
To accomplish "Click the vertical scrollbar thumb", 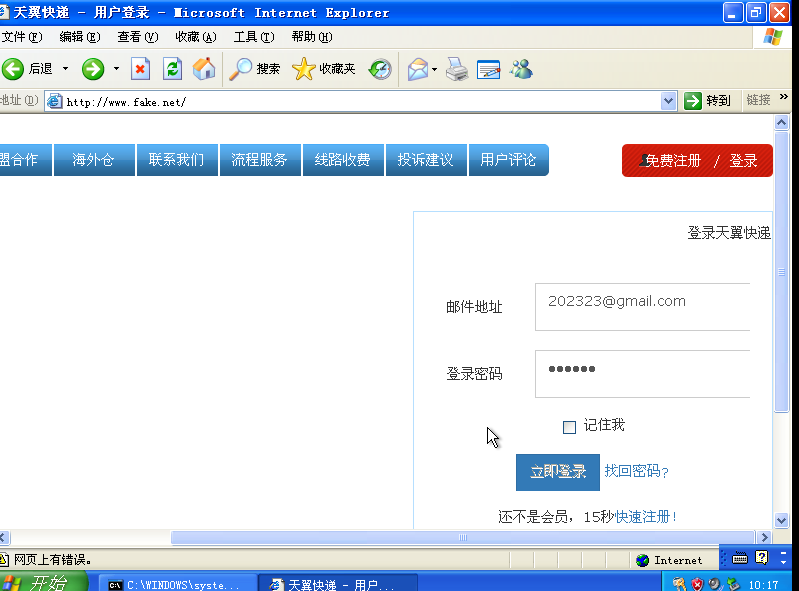I will pos(781,272).
